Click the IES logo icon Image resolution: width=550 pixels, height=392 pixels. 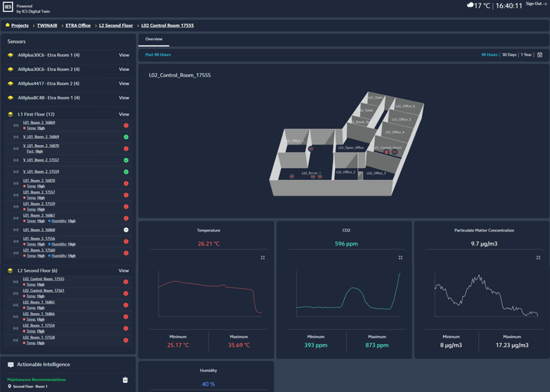(x=8, y=7)
